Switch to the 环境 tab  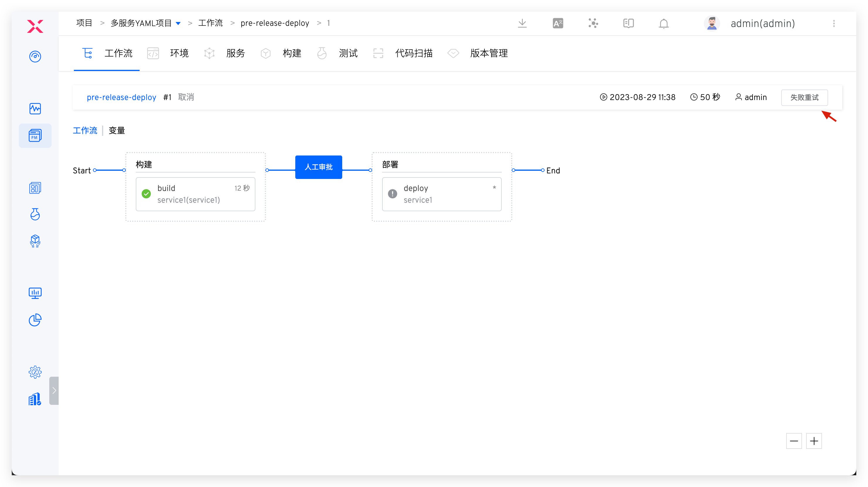pos(179,53)
